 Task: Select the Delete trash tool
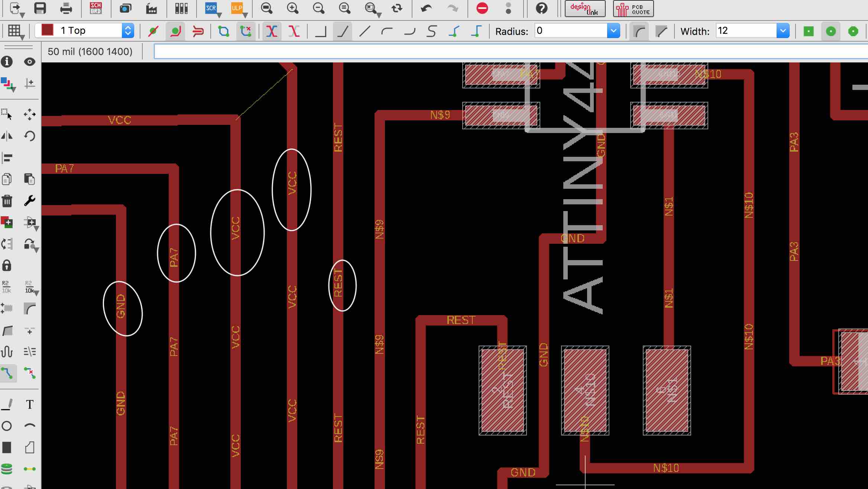(x=7, y=201)
